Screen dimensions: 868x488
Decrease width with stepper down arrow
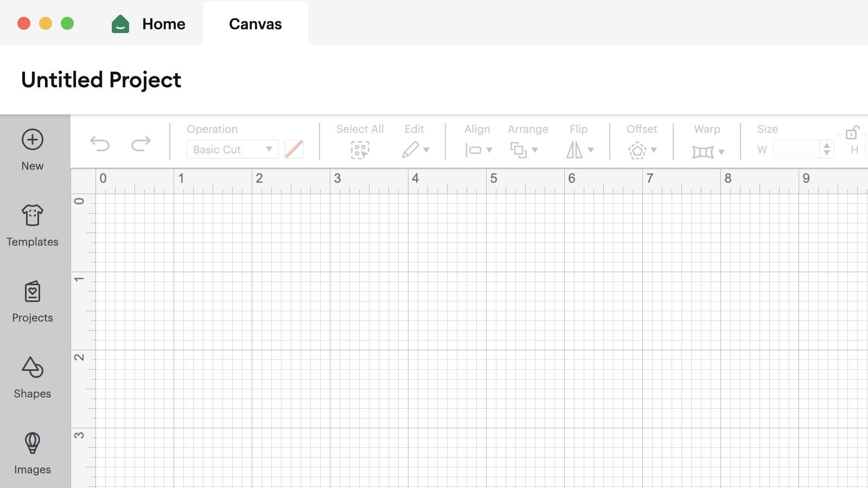pos(827,153)
